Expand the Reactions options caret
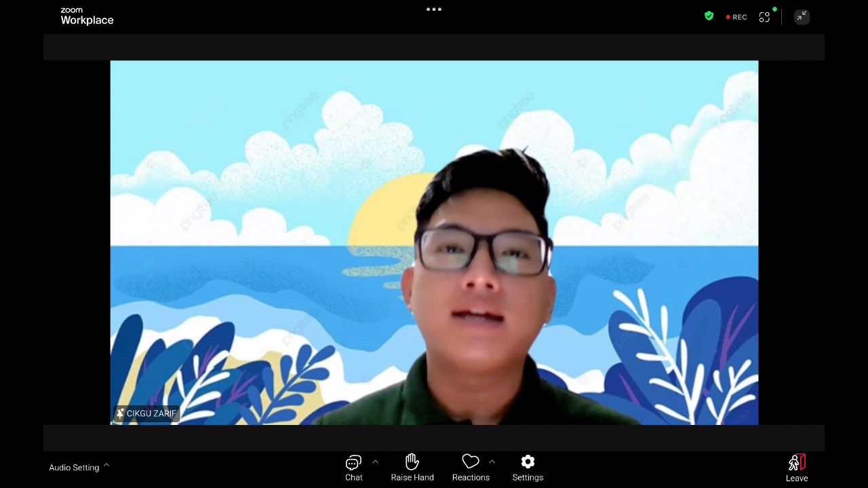Image resolution: width=868 pixels, height=488 pixels. [x=492, y=462]
